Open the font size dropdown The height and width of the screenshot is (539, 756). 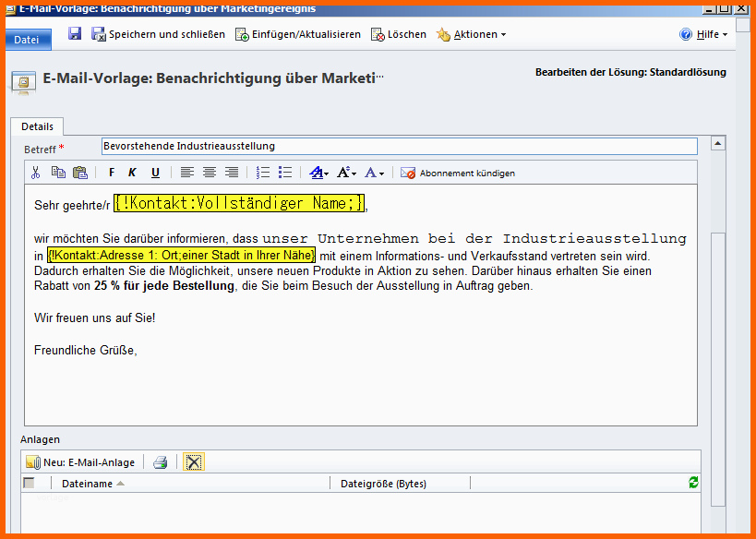coord(346,173)
